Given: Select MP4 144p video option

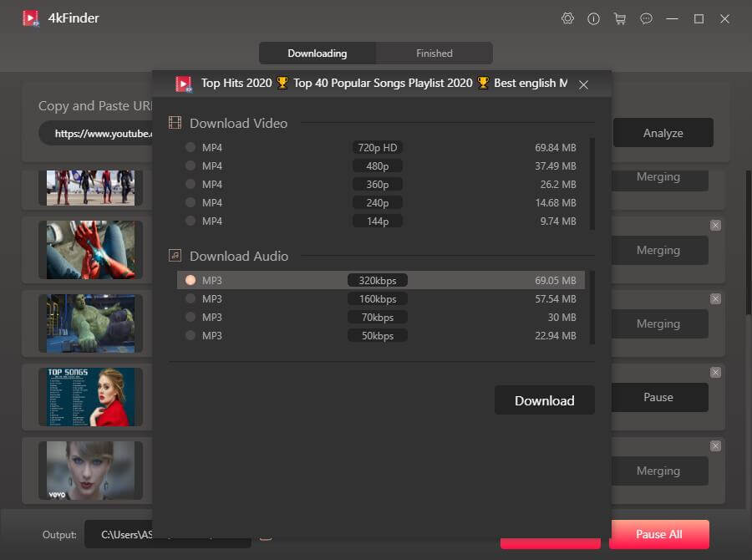Looking at the screenshot, I should click(191, 221).
